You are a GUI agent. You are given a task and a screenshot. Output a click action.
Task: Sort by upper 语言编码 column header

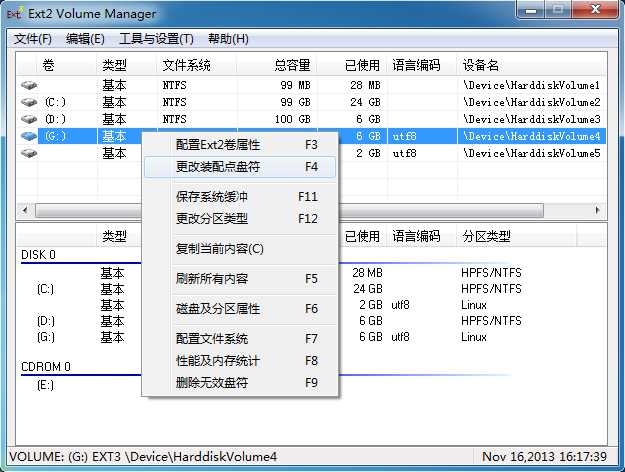[423, 65]
